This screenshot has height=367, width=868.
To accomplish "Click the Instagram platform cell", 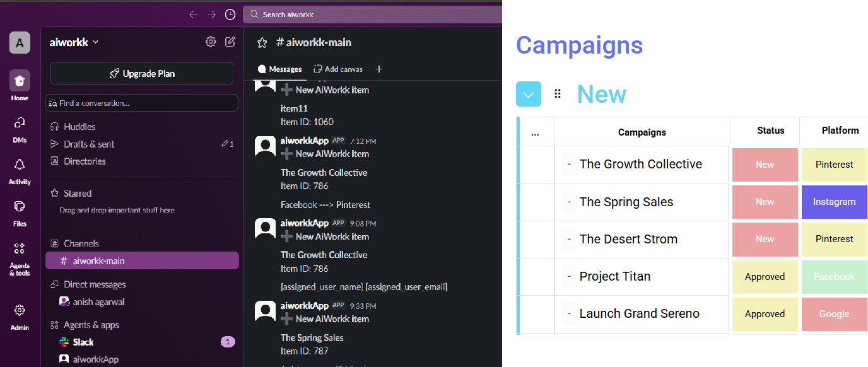I will (834, 202).
